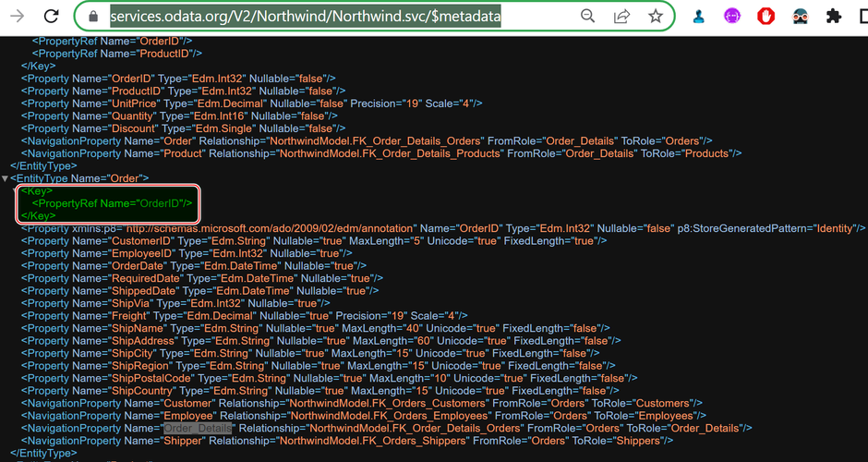Click the selected Order_Details name text

[x=198, y=428]
